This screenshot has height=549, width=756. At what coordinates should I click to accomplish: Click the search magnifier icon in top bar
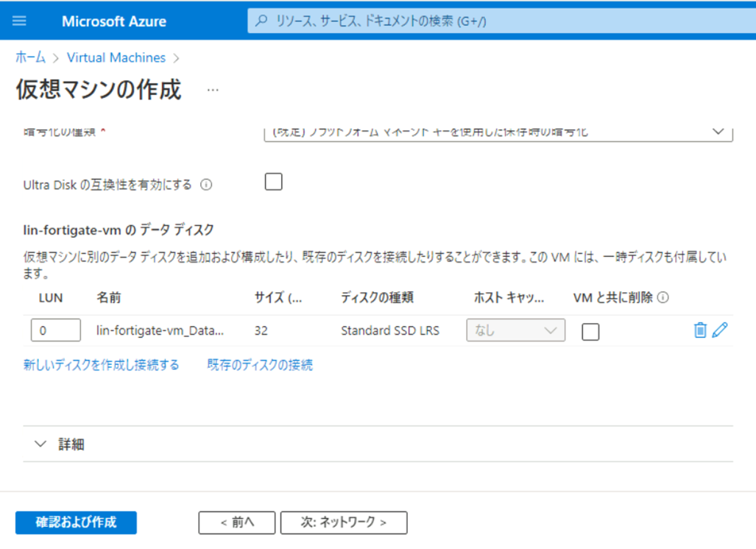[x=261, y=21]
